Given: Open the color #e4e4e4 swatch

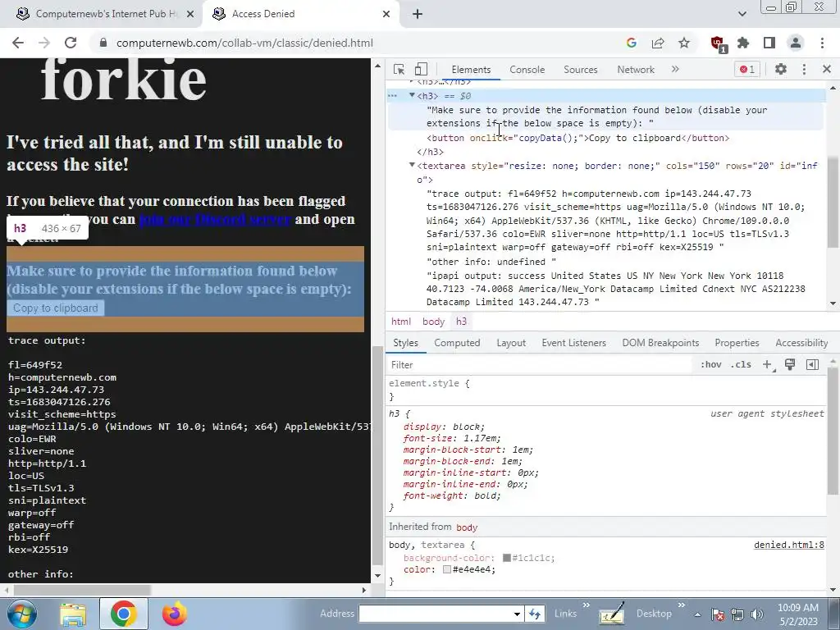Looking at the screenshot, I should pyautogui.click(x=447, y=569).
